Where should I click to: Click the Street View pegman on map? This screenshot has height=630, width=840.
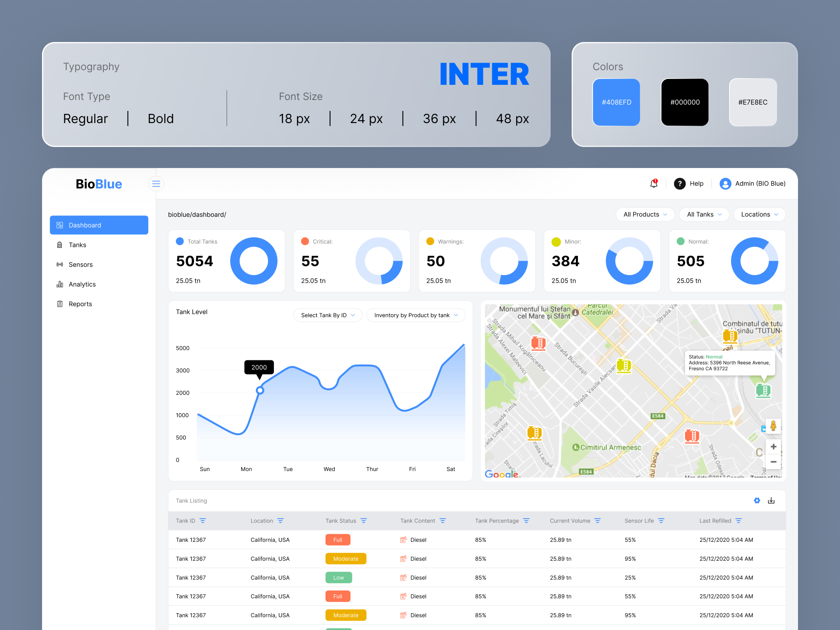(x=773, y=426)
